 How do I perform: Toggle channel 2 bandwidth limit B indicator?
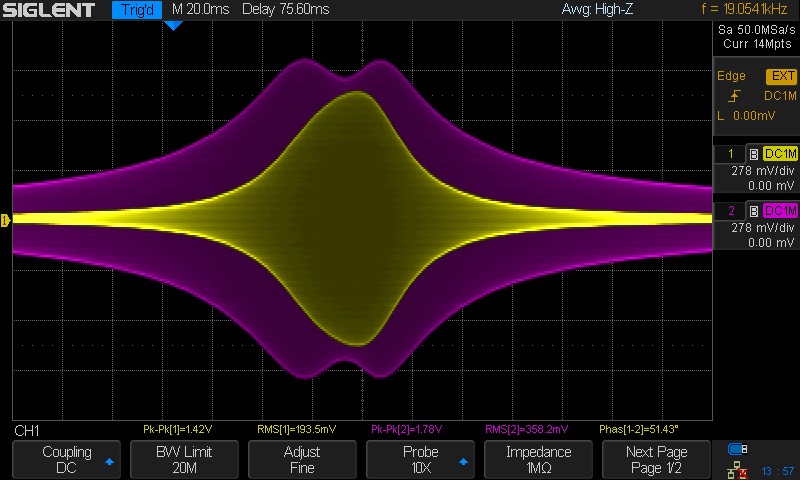[753, 211]
